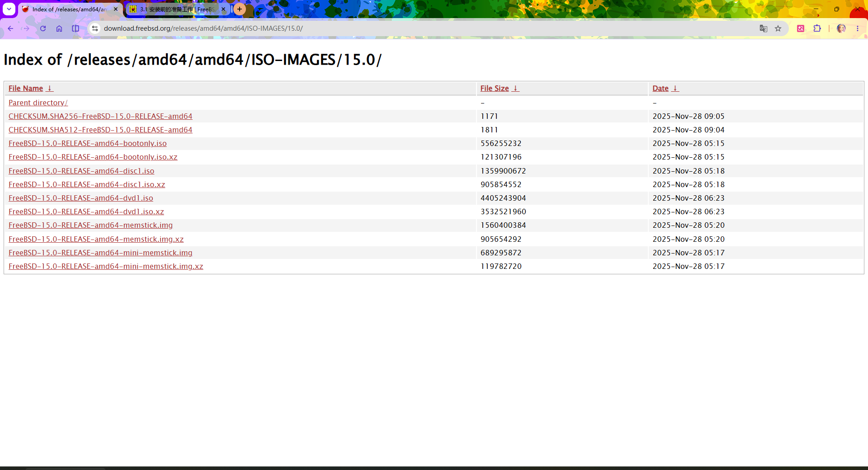The image size is (868, 470).
Task: Click the Index of /releases page heading
Action: tap(193, 60)
